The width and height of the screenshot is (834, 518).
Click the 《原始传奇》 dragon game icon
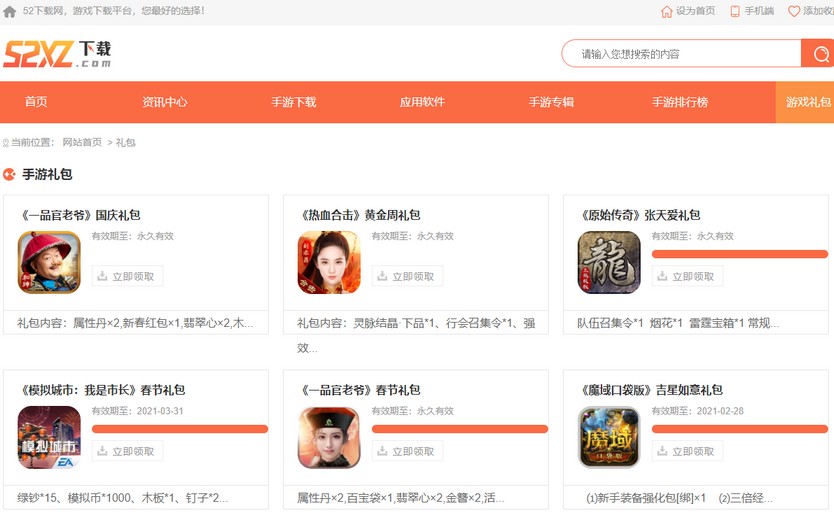(x=609, y=263)
